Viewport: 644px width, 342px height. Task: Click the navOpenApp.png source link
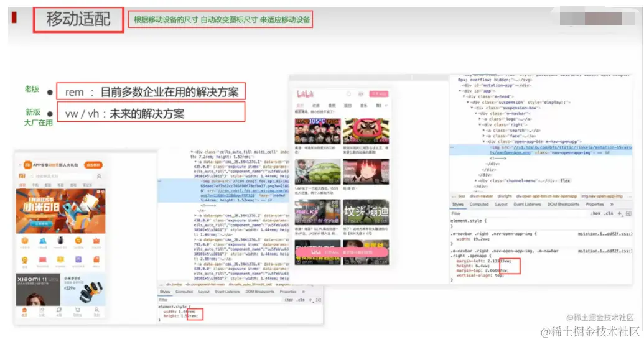click(x=510, y=153)
